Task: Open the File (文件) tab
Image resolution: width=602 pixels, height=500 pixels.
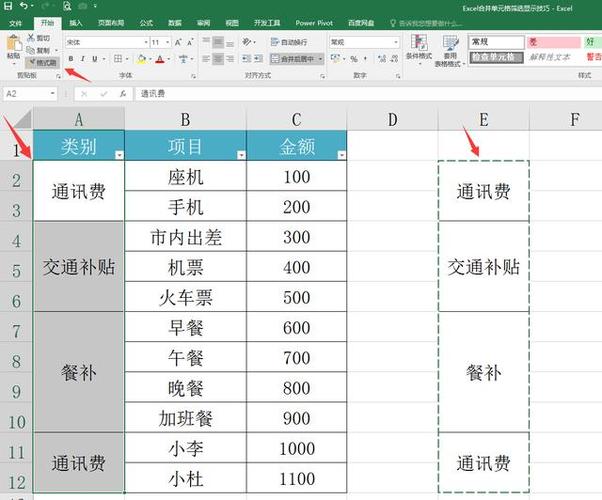Action: point(15,23)
